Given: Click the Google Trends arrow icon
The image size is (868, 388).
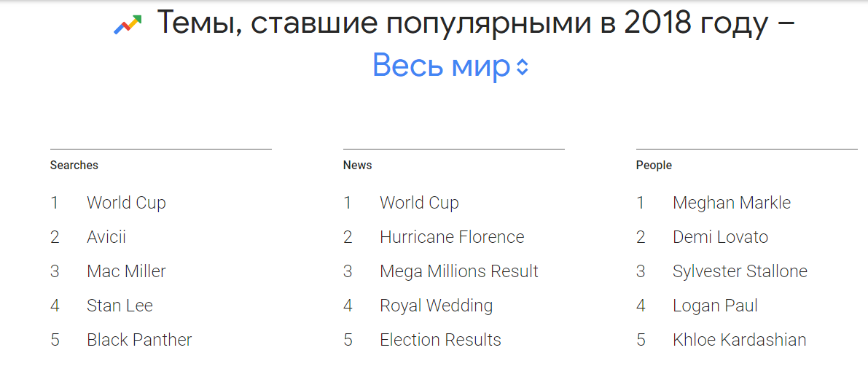Looking at the screenshot, I should pos(128,26).
